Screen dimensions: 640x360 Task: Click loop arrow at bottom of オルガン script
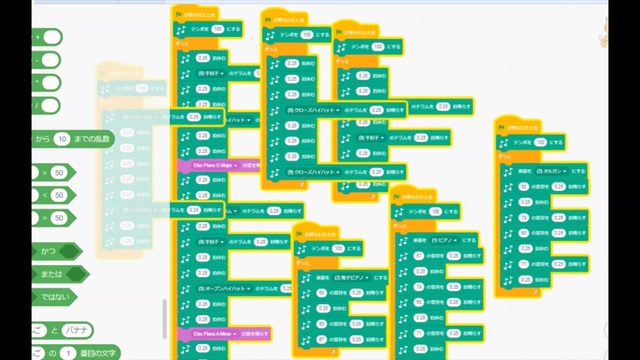tap(535, 292)
